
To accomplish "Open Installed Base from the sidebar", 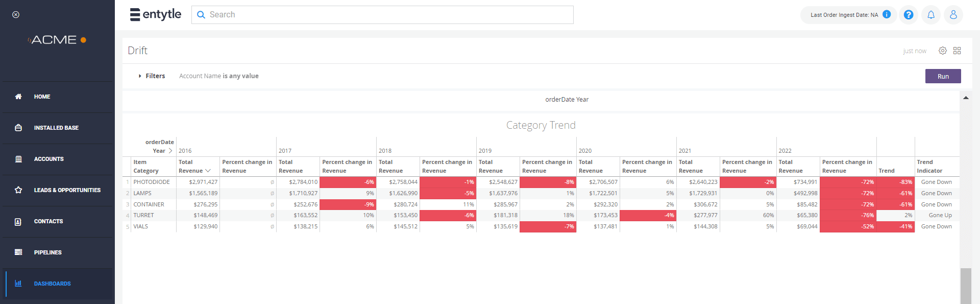I will point(56,128).
